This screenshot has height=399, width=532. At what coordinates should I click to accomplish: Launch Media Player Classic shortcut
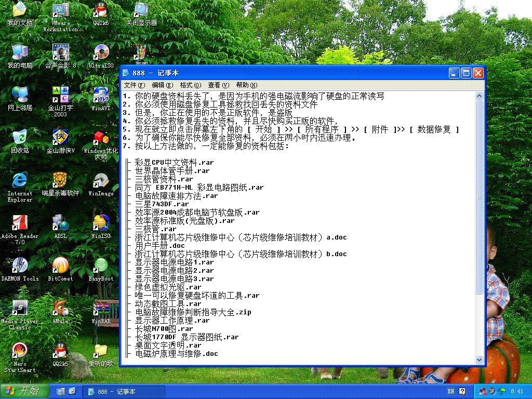tap(20, 315)
